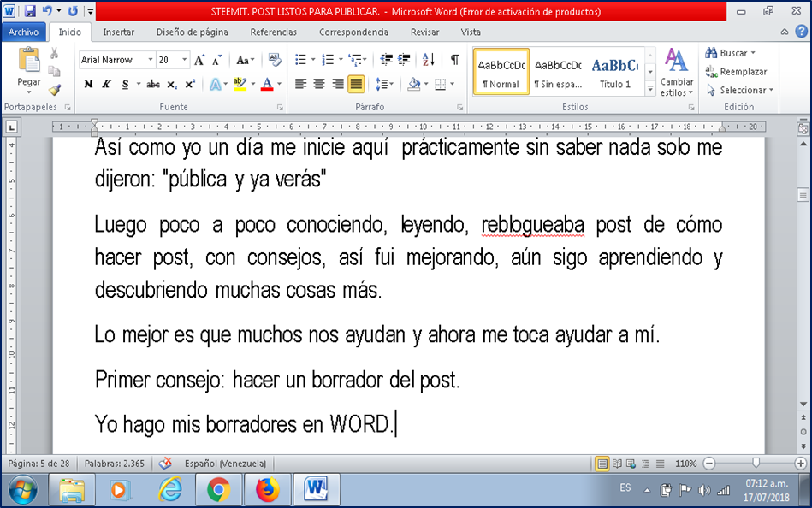Apply the red font color
The width and height of the screenshot is (812, 508).
pos(267,84)
